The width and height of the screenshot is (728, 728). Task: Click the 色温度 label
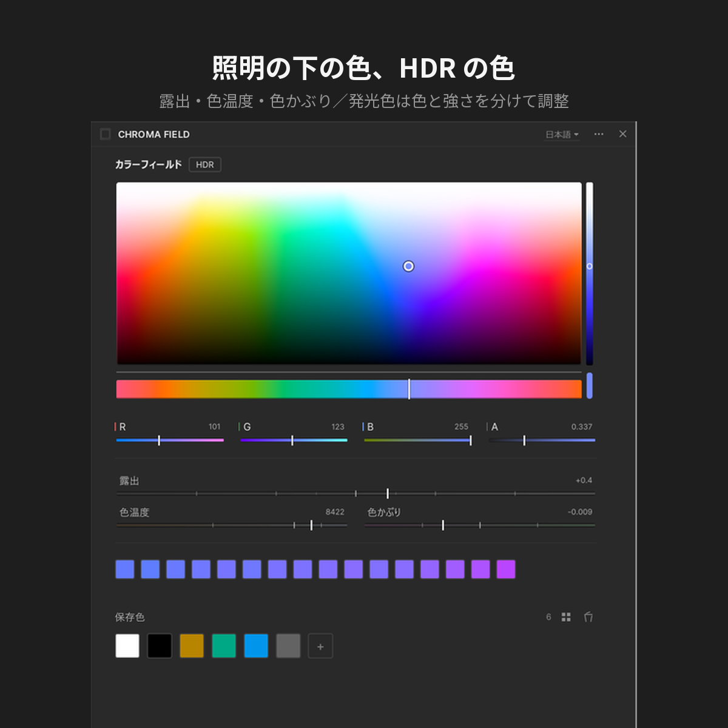tap(134, 512)
